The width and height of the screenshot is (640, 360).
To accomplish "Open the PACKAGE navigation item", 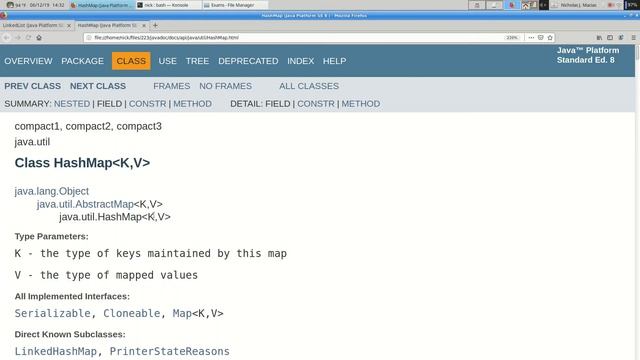I will 82,61.
